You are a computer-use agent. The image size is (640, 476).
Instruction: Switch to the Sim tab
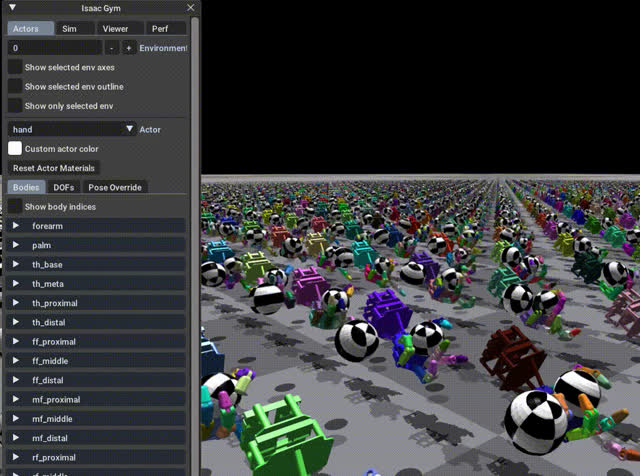[75, 29]
